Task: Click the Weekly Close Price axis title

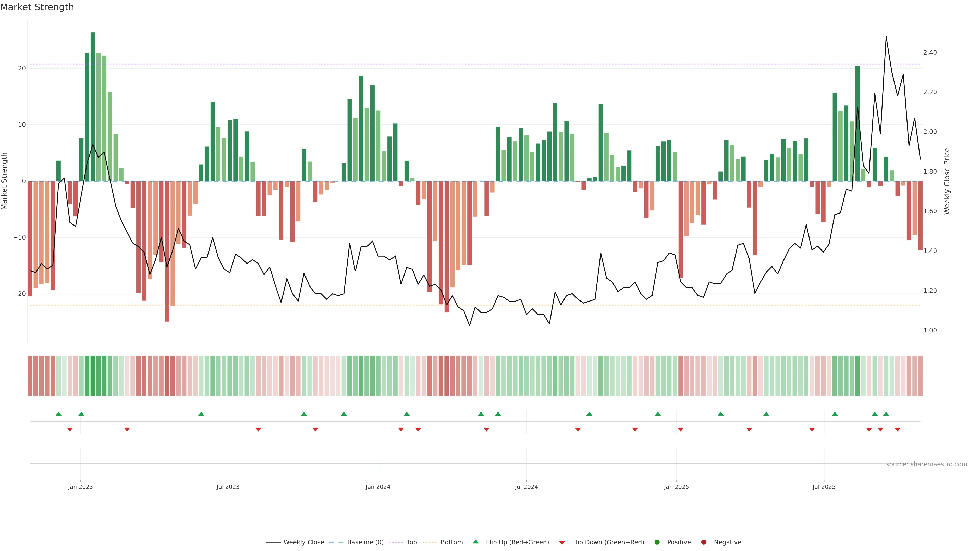Action: tap(947, 181)
